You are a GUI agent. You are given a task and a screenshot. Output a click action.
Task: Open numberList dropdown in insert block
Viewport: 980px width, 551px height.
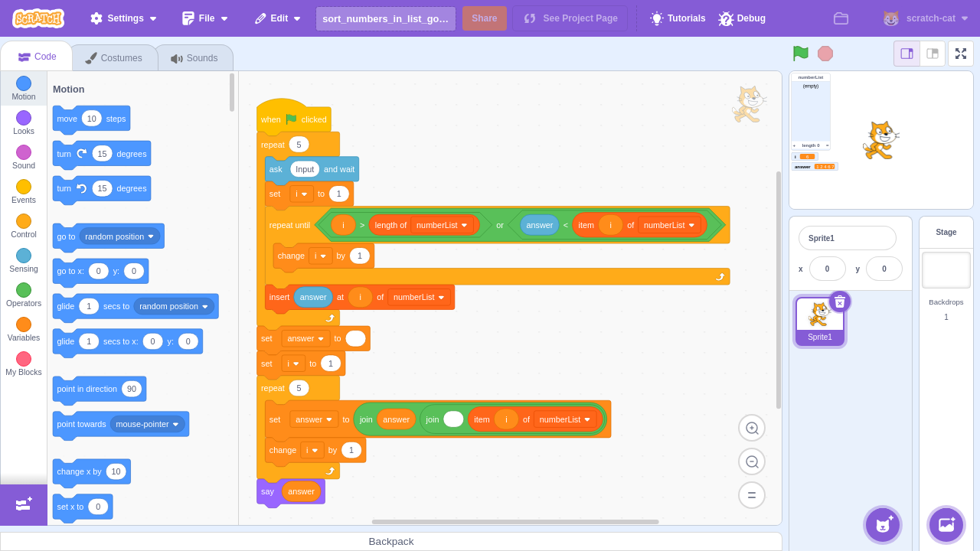[x=420, y=297]
